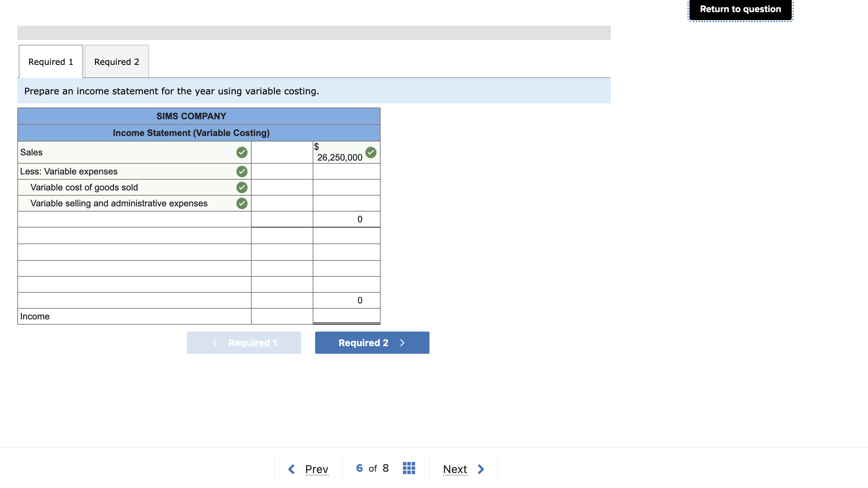Click the Variable cost of goods sold amount cell
This screenshot has width=868, height=488.
[x=282, y=187]
